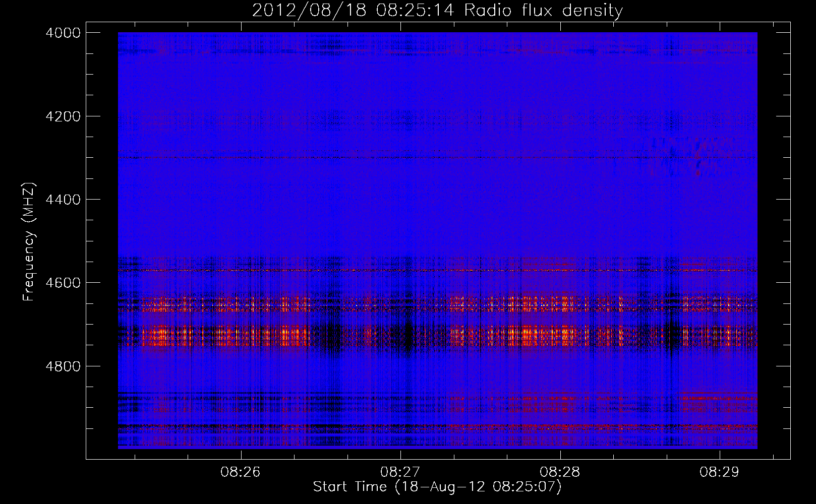Click the 4600 frequency tick label

[x=63, y=283]
